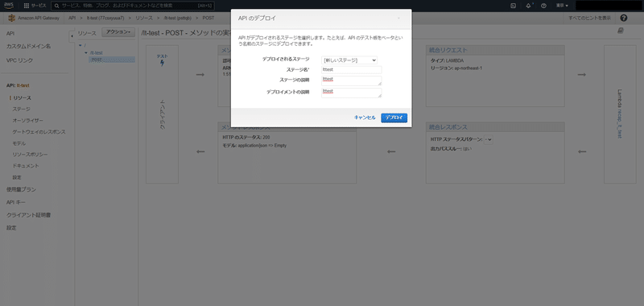This screenshot has height=306, width=644.
Task: Open API in the left navigation
Action: coord(10,34)
